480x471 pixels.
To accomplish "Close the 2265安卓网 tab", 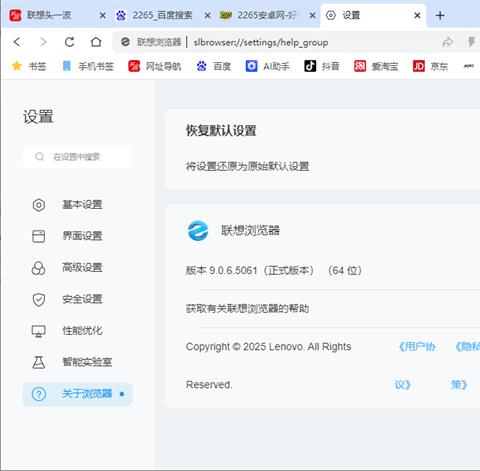I will 312,15.
